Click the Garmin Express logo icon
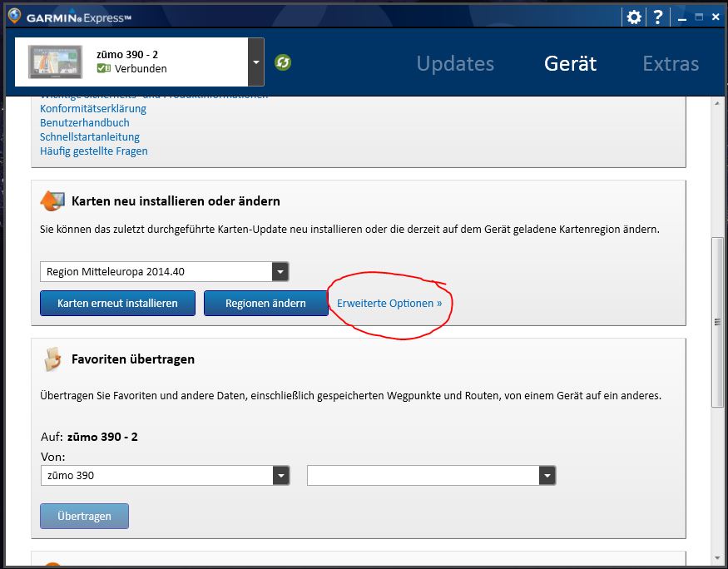This screenshot has height=569, width=728. [x=13, y=17]
